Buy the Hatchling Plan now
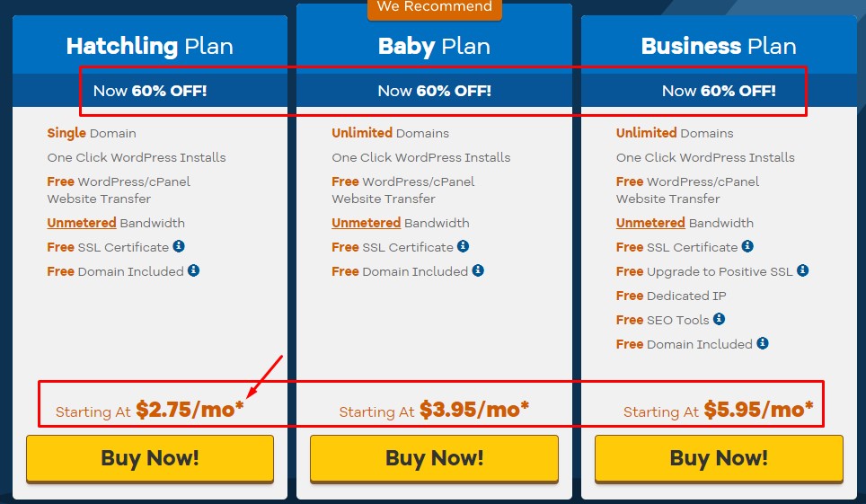Viewport: 866px width, 504px height. pyautogui.click(x=150, y=459)
